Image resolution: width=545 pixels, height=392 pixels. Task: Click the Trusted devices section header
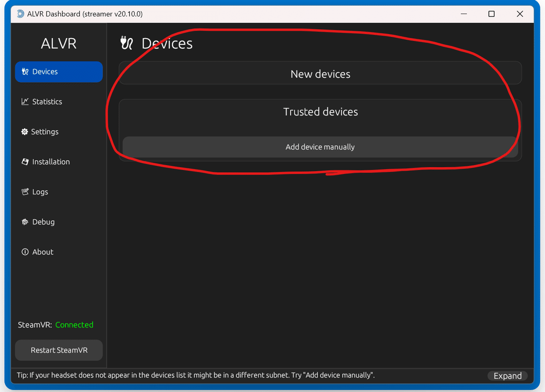320,112
